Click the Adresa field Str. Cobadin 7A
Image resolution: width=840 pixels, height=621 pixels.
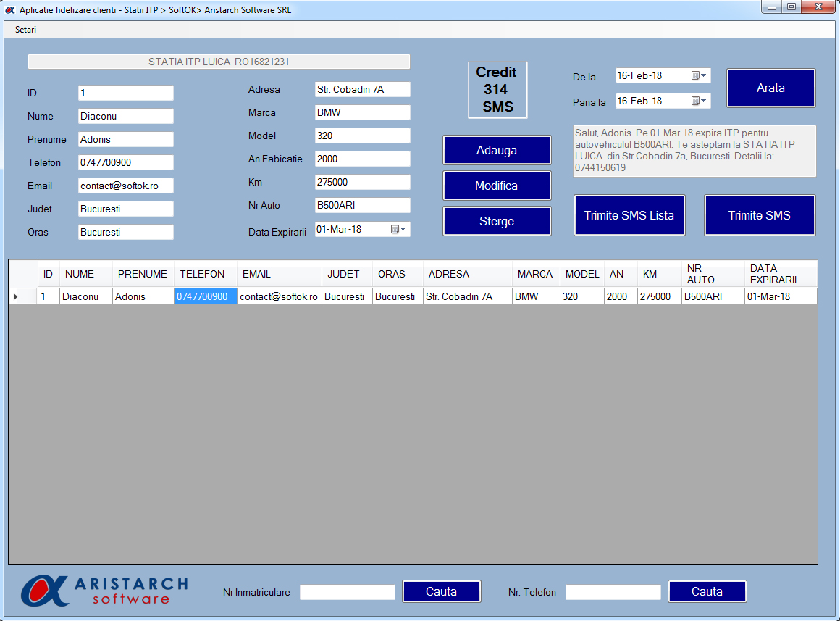[x=363, y=89]
